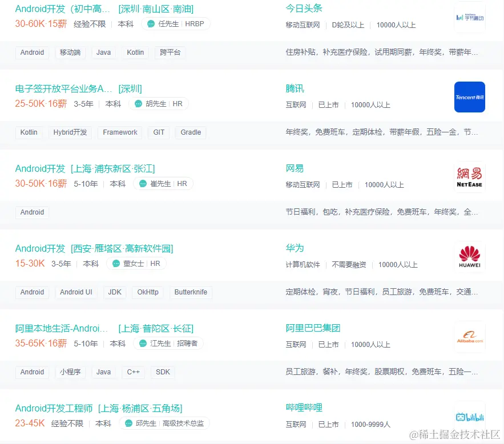
Task: Select the Java tag on the 阿里巴巴集团 job
Action: pyautogui.click(x=103, y=372)
